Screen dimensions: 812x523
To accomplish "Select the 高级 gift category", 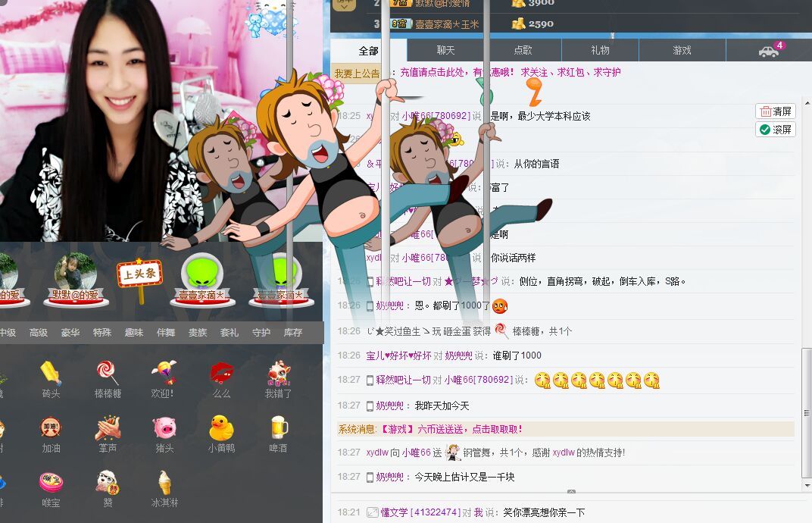I will (x=39, y=332).
